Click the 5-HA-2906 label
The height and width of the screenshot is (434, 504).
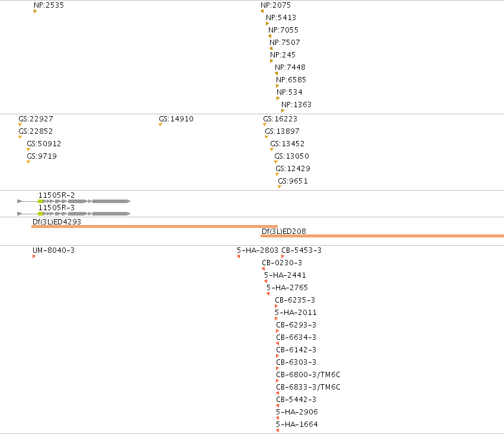(297, 412)
